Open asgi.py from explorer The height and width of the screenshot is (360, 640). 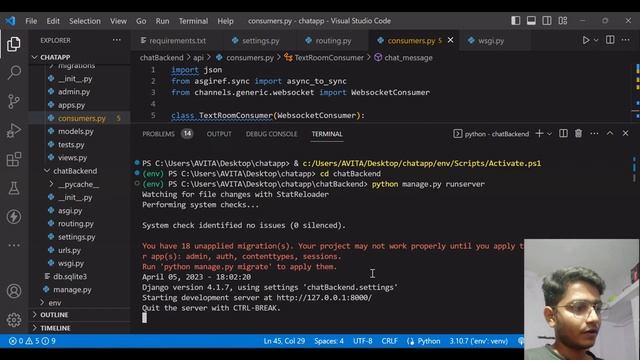click(80, 211)
